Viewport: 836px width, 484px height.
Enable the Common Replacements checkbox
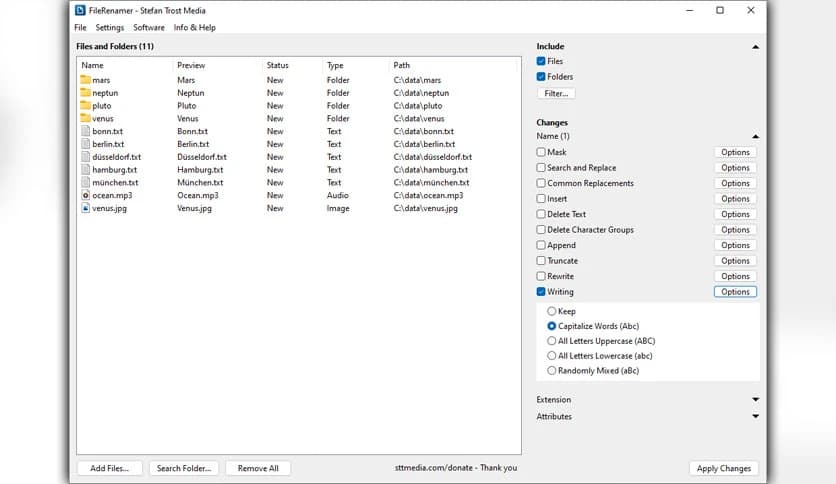tap(541, 183)
